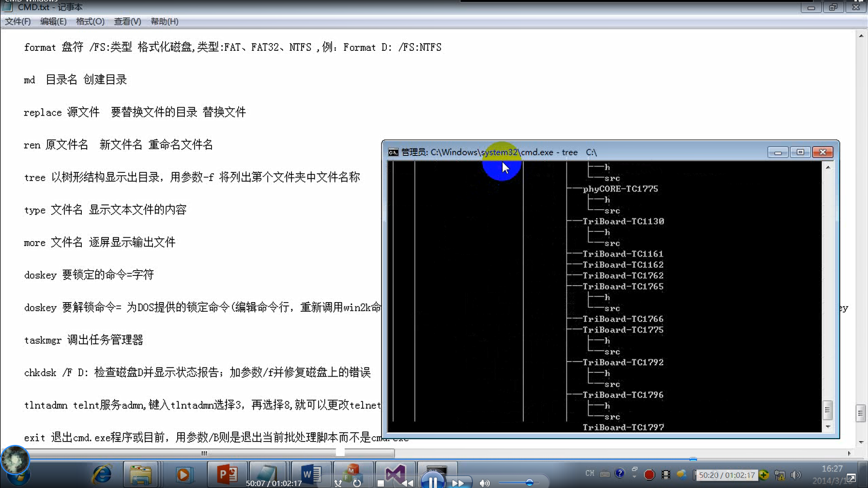The image size is (868, 488).
Task: Open Word from the taskbar
Action: pos(310,475)
